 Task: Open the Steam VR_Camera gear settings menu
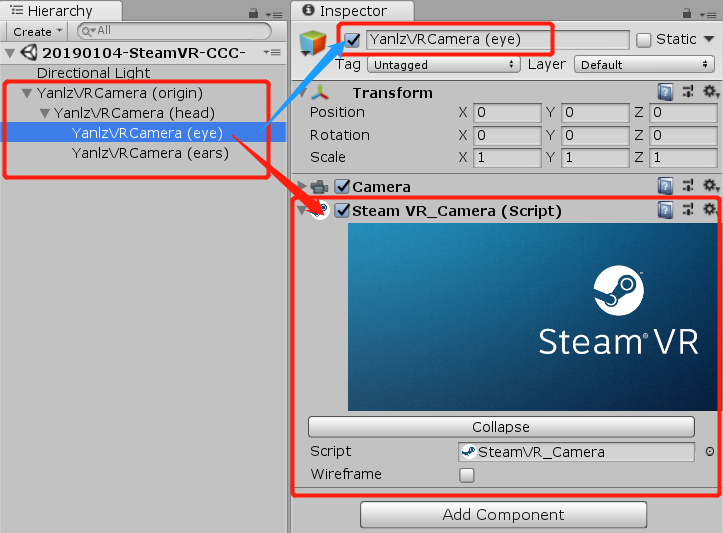coord(710,210)
